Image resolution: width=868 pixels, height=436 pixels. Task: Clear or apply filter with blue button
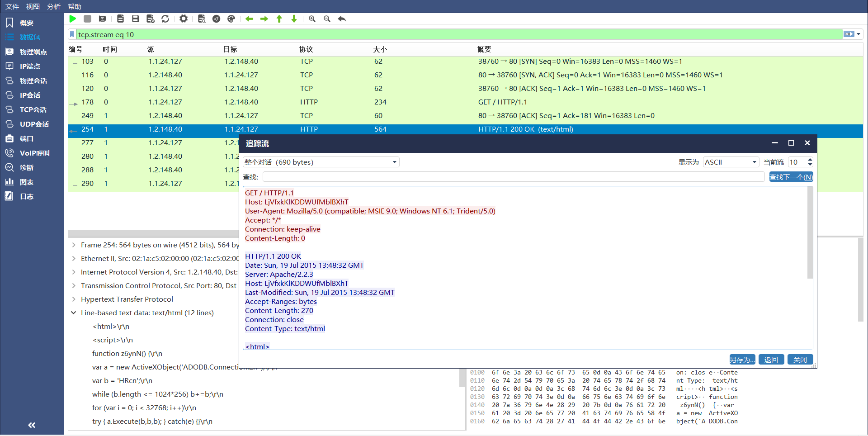pos(849,34)
